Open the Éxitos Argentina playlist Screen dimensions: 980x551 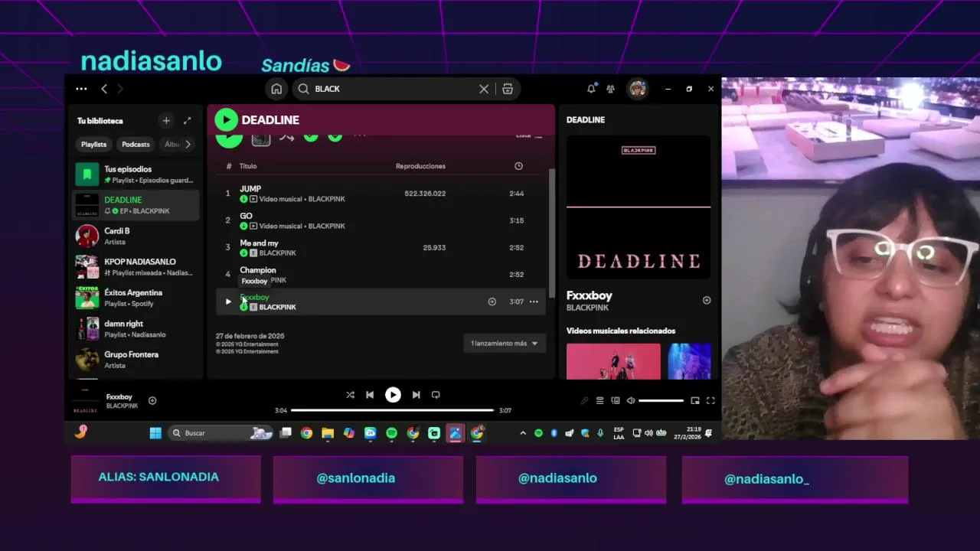tap(136, 298)
